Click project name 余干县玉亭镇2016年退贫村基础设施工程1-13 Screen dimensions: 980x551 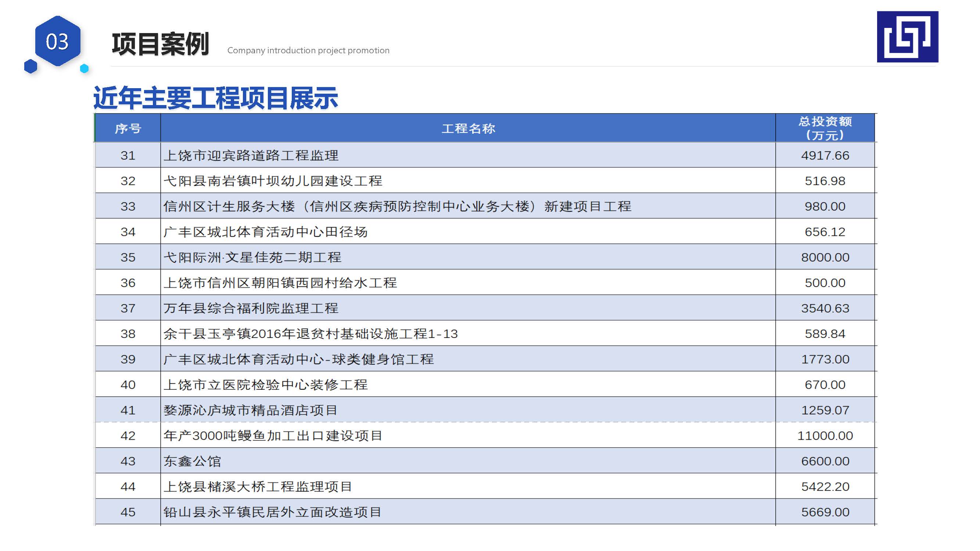310,334
